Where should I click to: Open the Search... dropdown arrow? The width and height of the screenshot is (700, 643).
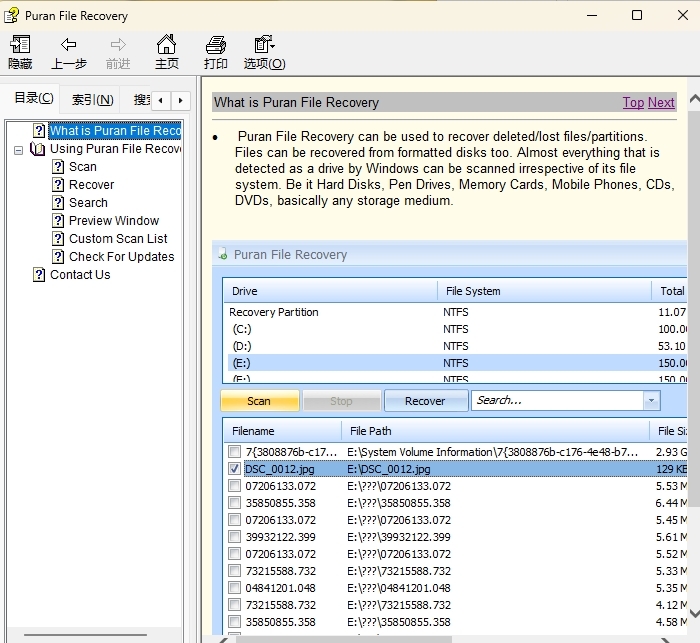(651, 401)
